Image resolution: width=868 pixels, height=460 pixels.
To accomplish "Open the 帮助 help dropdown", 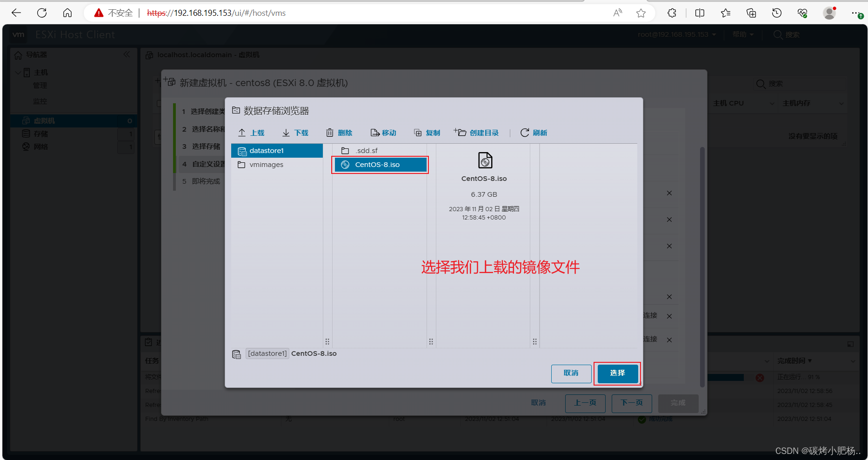I will coord(743,34).
